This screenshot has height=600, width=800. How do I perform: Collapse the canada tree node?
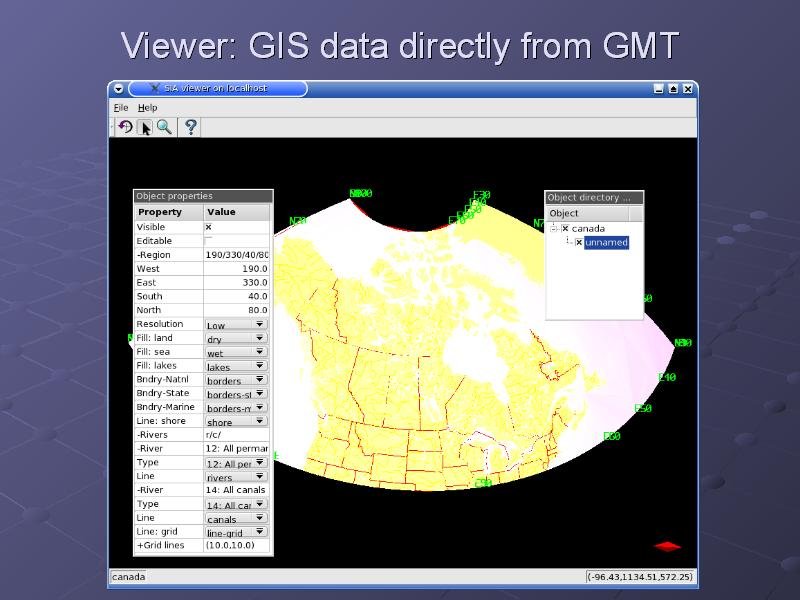pos(554,228)
